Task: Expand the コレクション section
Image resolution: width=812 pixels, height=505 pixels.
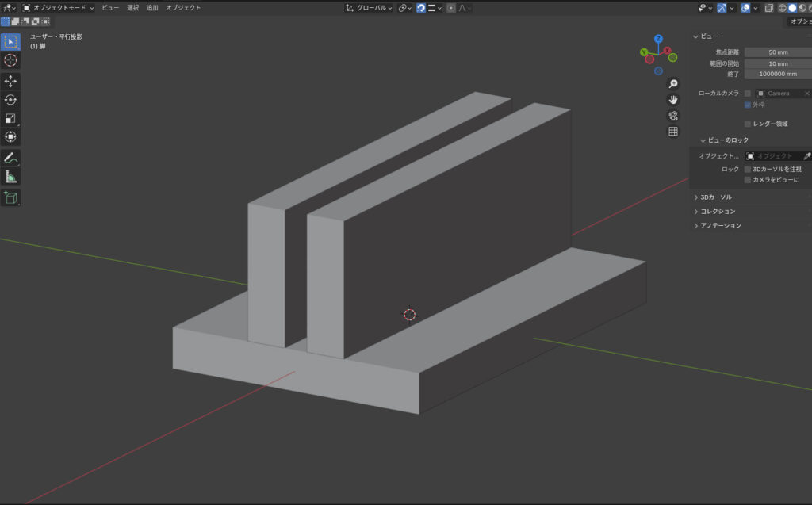Action: pos(718,211)
